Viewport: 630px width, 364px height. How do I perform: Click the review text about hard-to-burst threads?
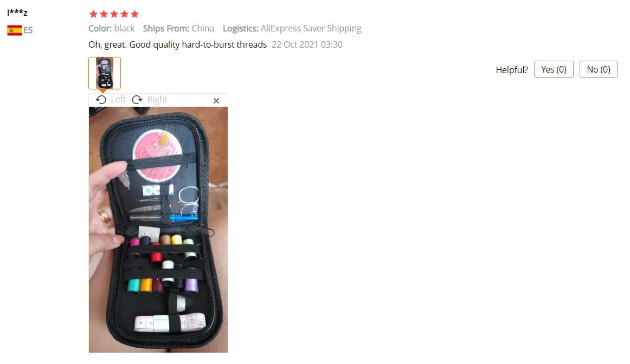(x=178, y=44)
